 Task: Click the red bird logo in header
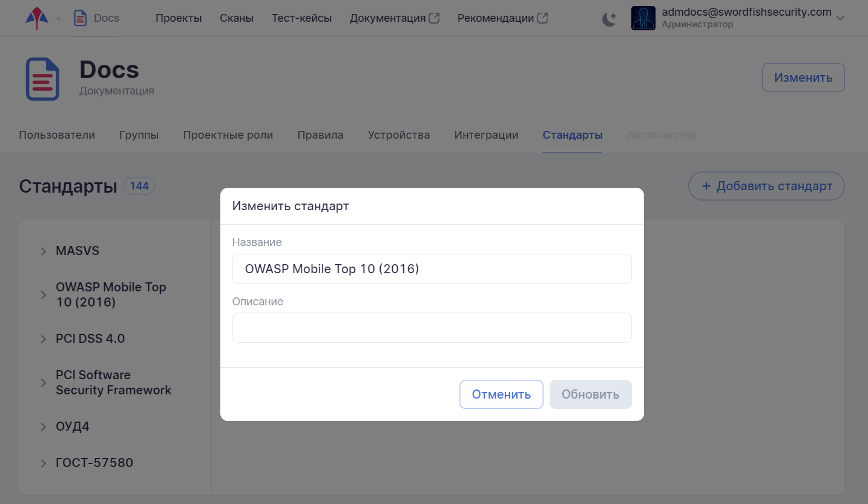(37, 18)
